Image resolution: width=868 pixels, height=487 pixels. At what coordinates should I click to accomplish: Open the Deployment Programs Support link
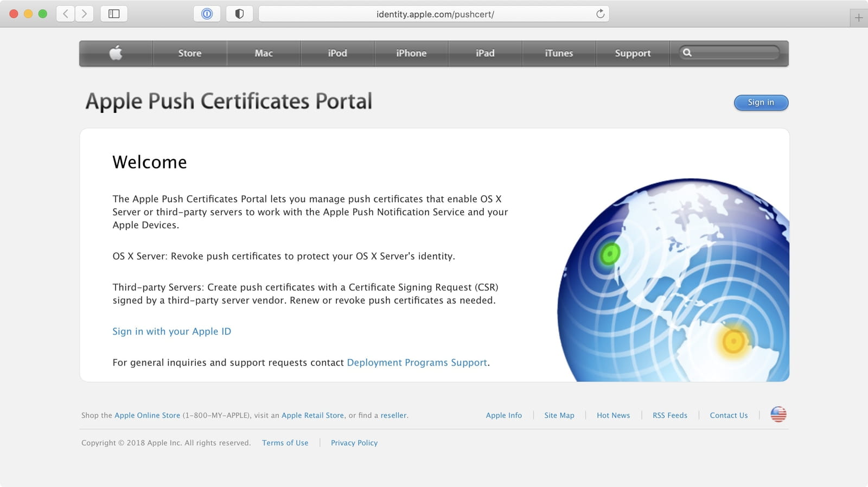coord(417,362)
